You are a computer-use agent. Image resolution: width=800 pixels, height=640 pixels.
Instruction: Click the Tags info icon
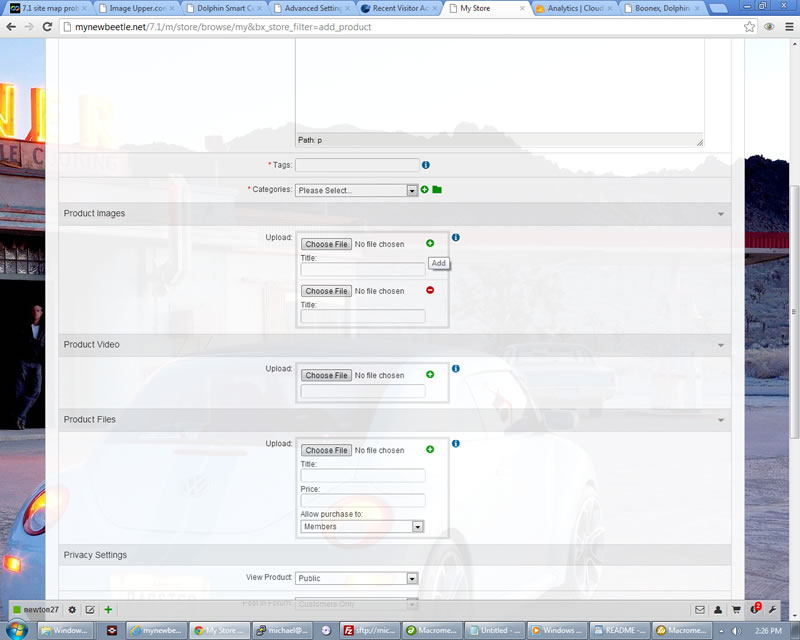(x=426, y=165)
